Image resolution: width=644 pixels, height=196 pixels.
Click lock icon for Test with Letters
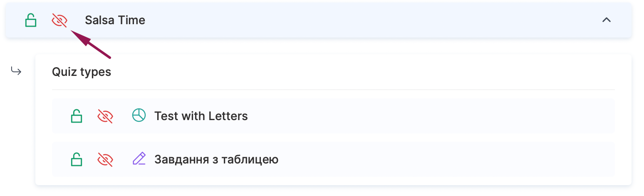tap(76, 116)
